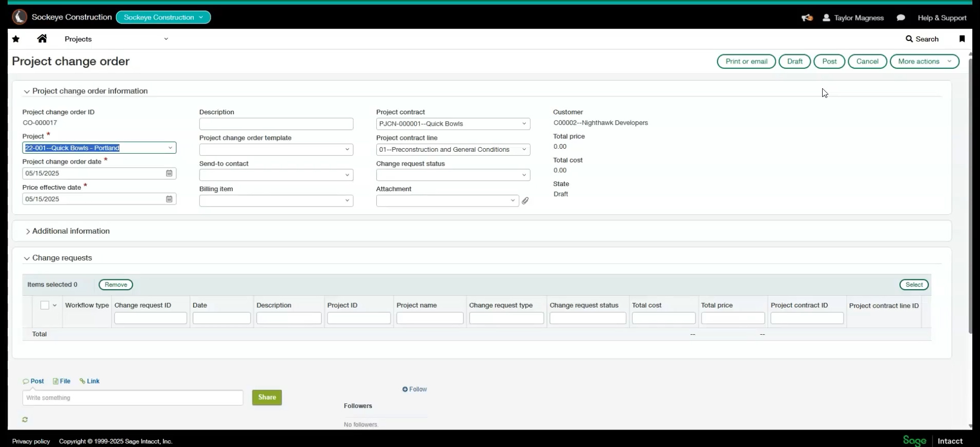980x447 pixels.
Task: Click the CO-000017 change order ID text
Action: click(40, 123)
